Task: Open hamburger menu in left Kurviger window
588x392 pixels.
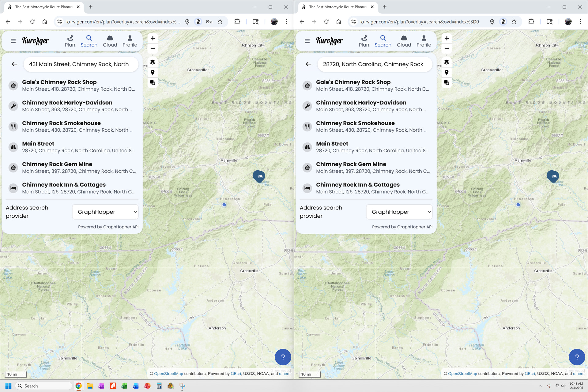Action: click(x=13, y=41)
